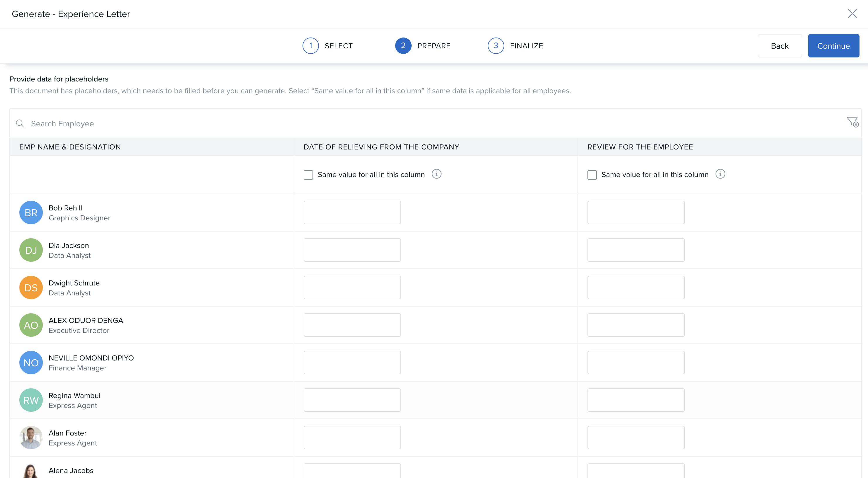Enable same value for relieving date column

(308, 175)
